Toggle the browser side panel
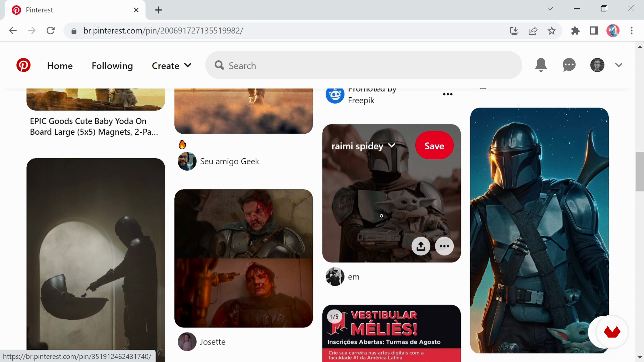 click(x=594, y=31)
